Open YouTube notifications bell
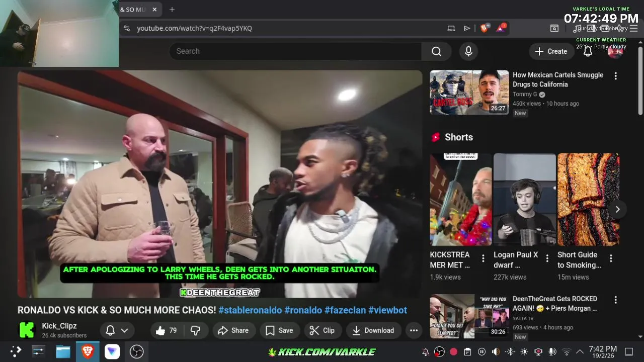This screenshot has height=362, width=644. click(588, 51)
